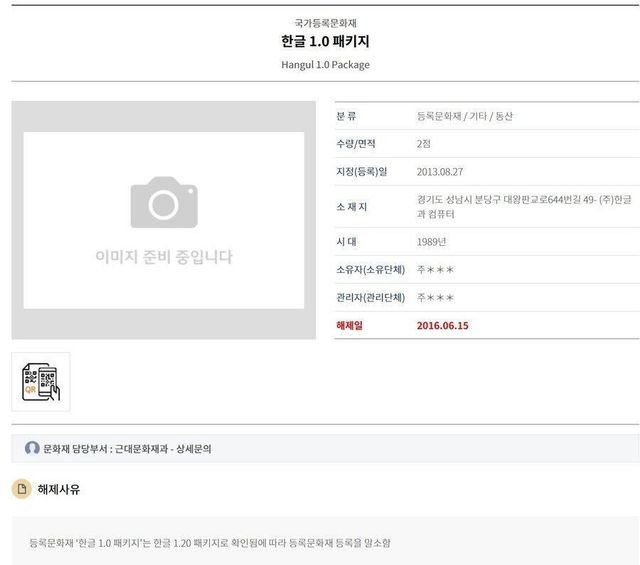640x565 pixels.
Task: Click the 한글 1.0 패키지 page title
Action: (x=325, y=42)
